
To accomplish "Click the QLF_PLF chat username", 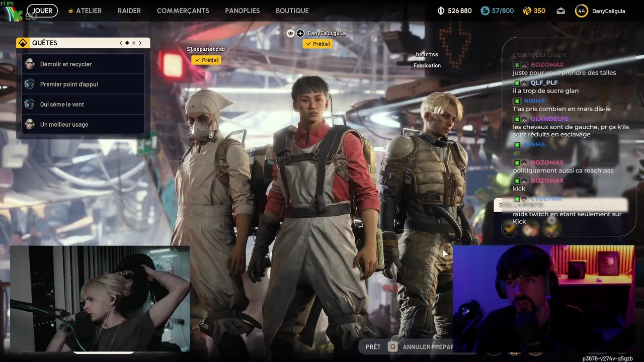I will point(544,82).
